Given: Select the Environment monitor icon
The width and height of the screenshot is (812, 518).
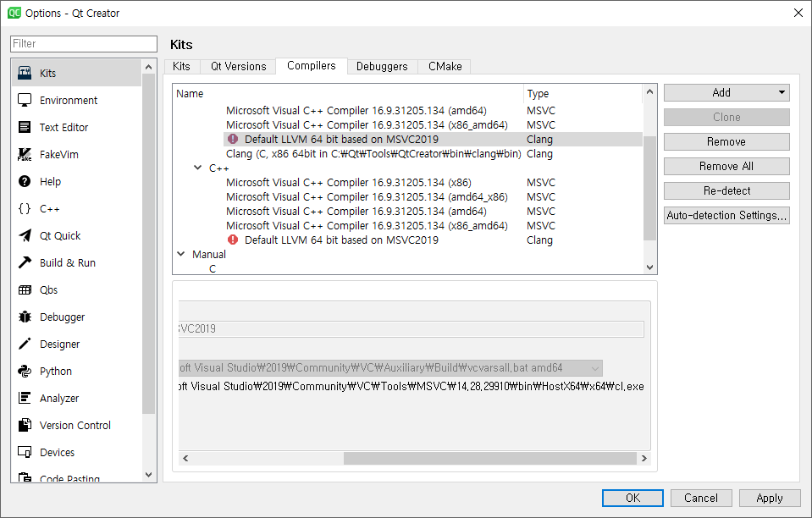Looking at the screenshot, I should 25,101.
